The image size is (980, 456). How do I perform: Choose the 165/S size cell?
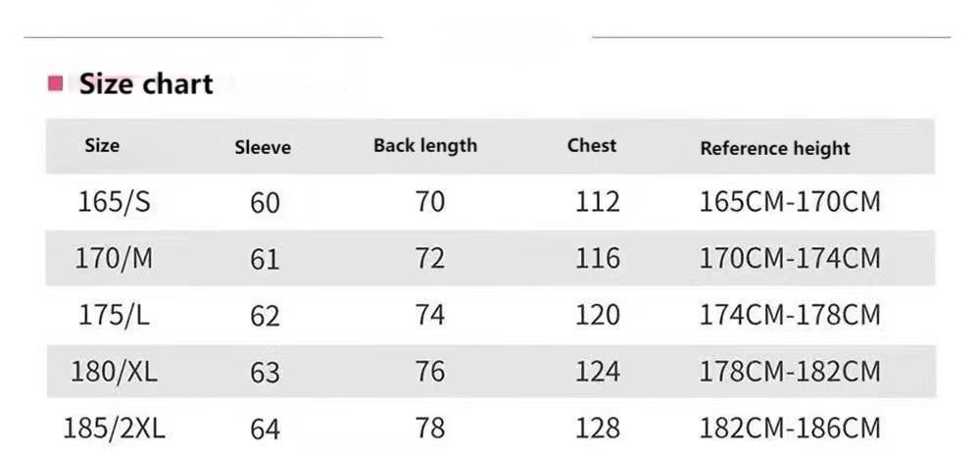114,202
